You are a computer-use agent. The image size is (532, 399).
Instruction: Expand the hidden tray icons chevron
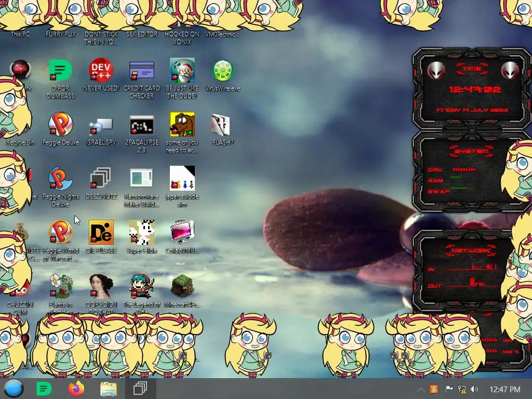click(x=420, y=390)
